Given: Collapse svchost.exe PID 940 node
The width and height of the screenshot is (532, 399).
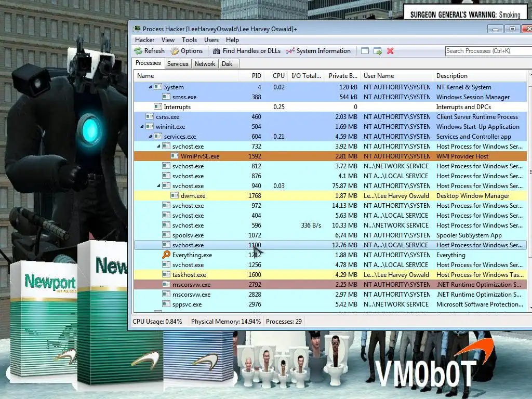Looking at the screenshot, I should 158,186.
